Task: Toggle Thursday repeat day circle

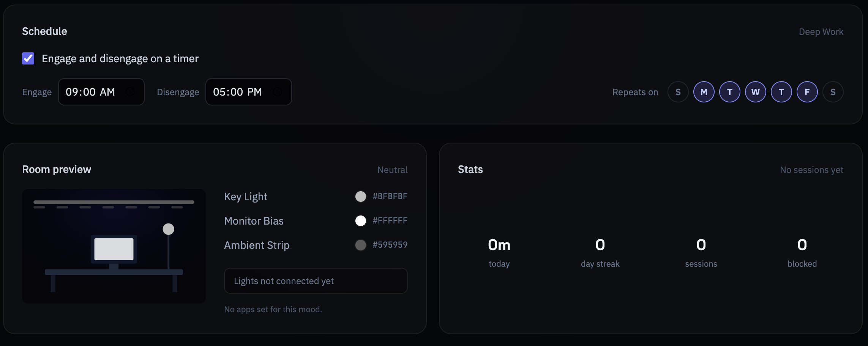Action: click(x=781, y=92)
